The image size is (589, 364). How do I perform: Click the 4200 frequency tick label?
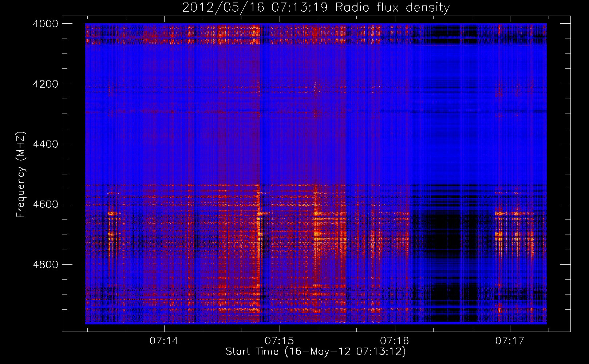point(45,84)
